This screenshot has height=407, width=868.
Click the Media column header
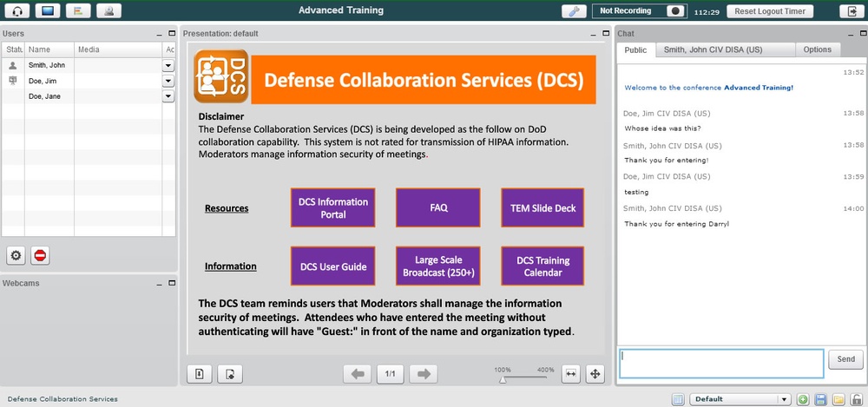point(118,49)
